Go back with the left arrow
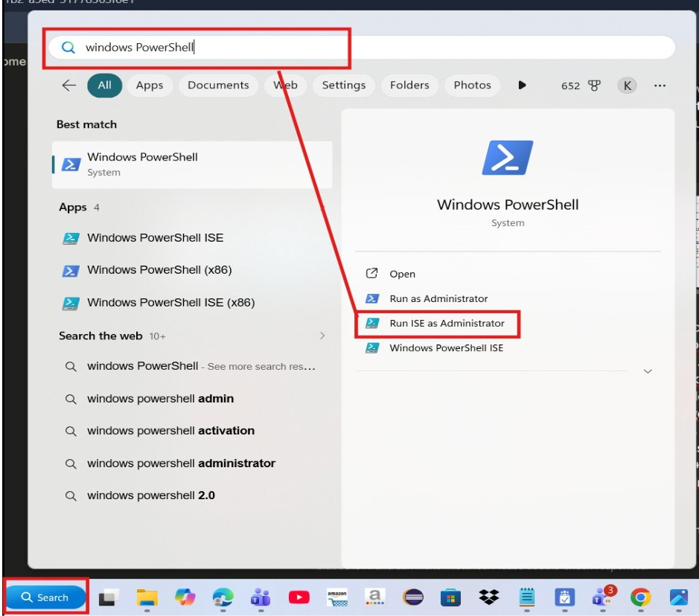 click(x=69, y=85)
